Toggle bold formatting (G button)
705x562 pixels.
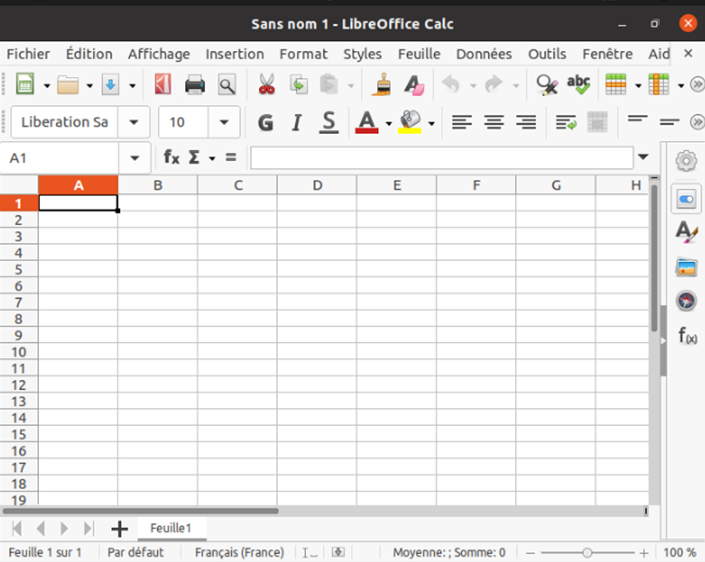click(x=265, y=122)
